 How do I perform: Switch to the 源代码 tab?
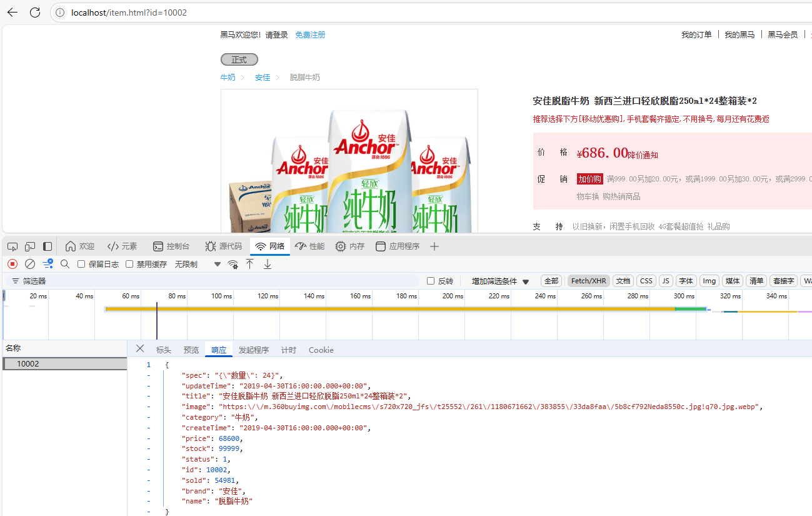223,246
